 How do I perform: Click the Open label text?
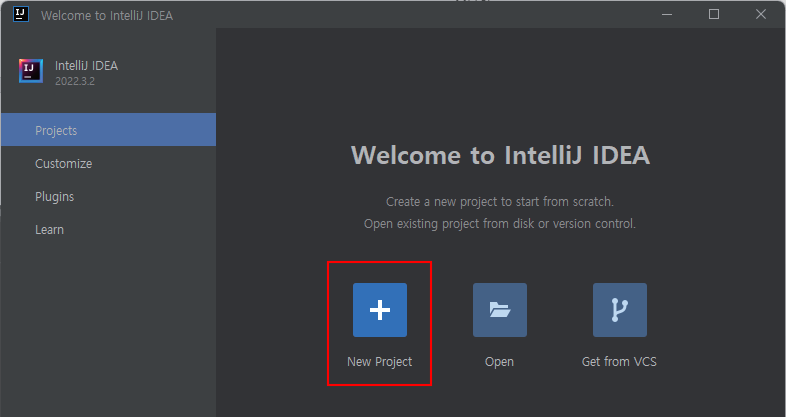click(499, 362)
